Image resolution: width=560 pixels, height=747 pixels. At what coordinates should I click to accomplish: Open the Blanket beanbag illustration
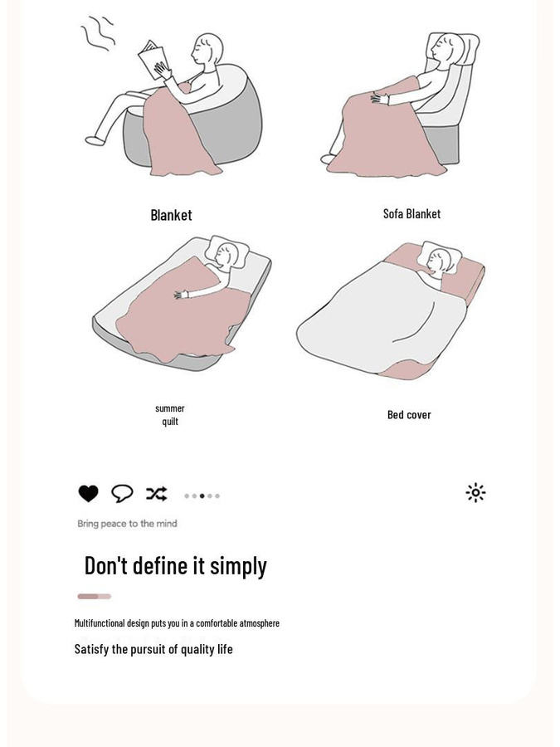[173, 102]
